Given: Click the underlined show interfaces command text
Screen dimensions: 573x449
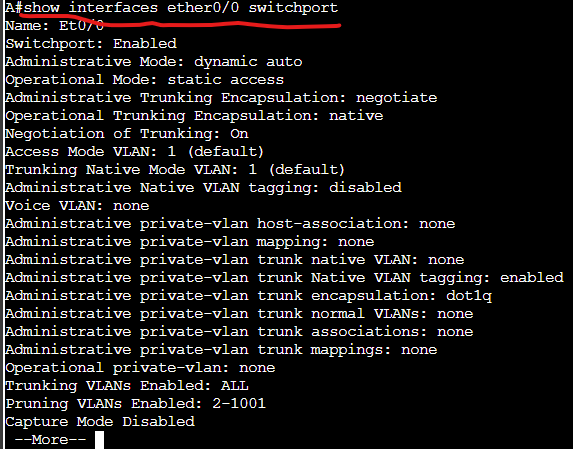Looking at the screenshot, I should click(181, 8).
